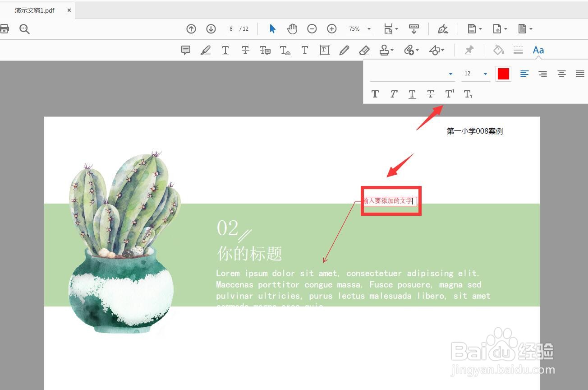Enable underline formatting
Image resolution: width=588 pixels, height=390 pixels.
[x=412, y=93]
